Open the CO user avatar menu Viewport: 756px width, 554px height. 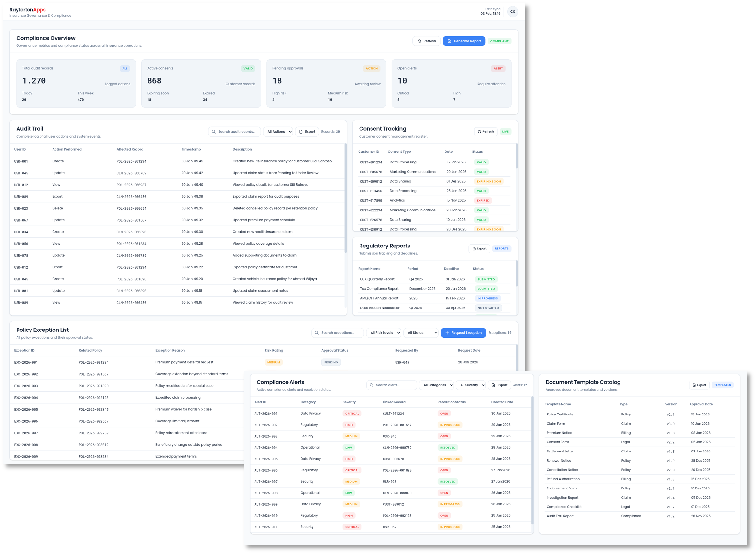(513, 12)
